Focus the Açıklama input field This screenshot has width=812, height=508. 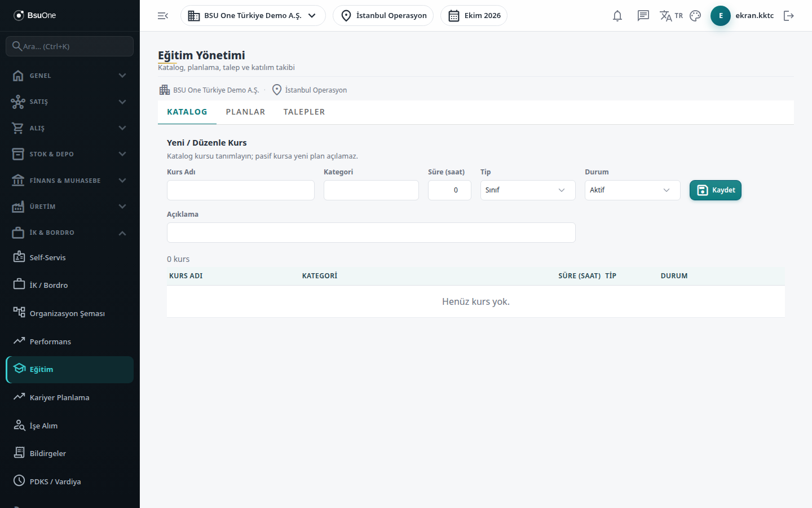tap(371, 233)
